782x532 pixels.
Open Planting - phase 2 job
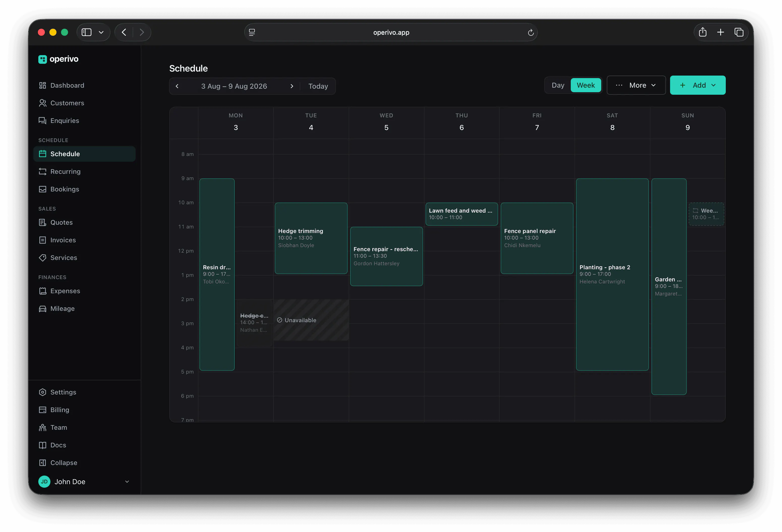tap(612, 274)
